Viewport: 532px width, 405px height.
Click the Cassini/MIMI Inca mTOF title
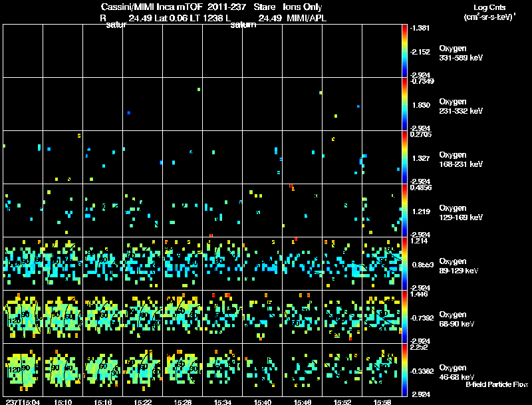coord(152,7)
